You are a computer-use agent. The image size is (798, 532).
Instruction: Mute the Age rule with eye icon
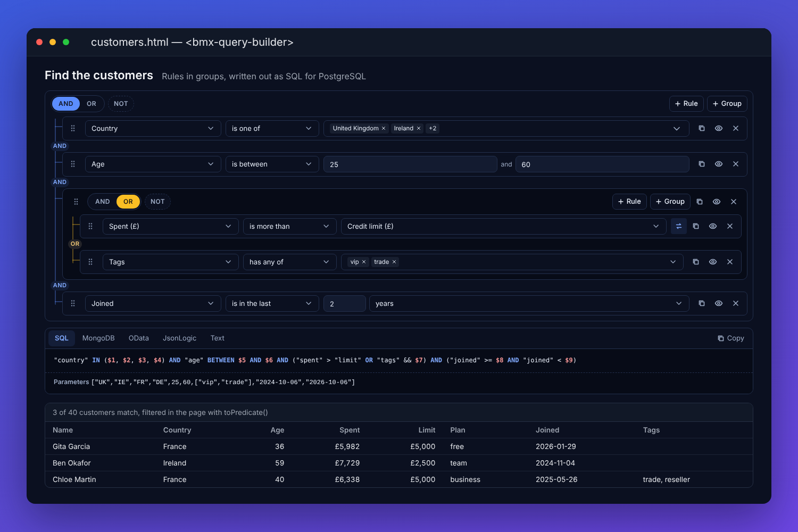point(719,164)
